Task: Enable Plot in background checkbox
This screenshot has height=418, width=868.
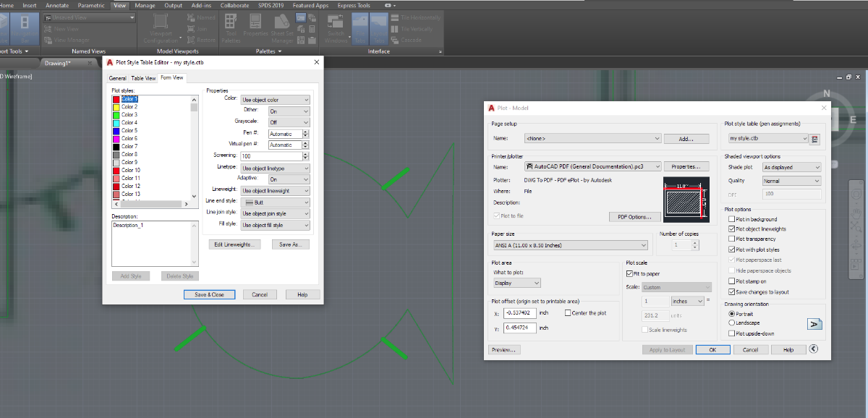Action: pyautogui.click(x=731, y=219)
